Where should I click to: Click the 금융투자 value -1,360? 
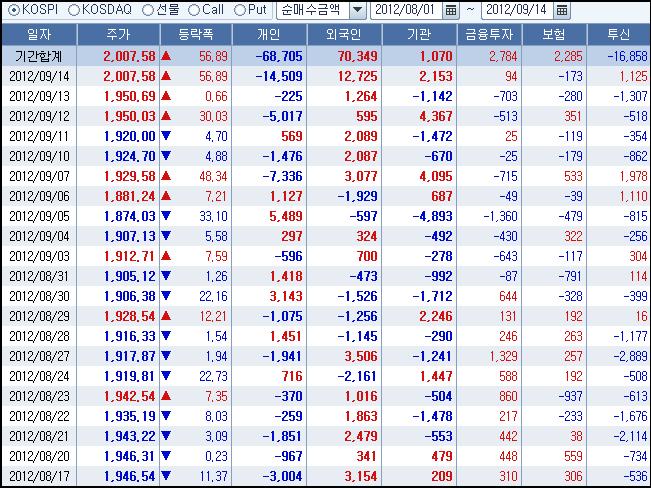[x=501, y=216]
